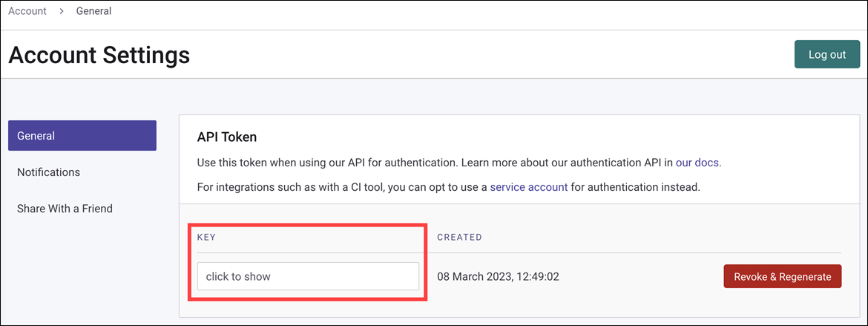This screenshot has width=868, height=326.
Task: Click the Account breadcrumb link
Action: (x=27, y=11)
